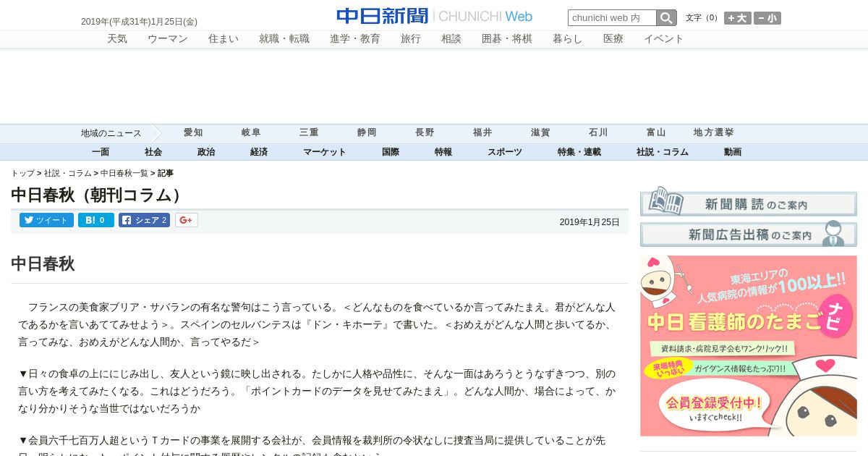The height and width of the screenshot is (456, 868).
Task: Click the 中日春秋一覧 breadcrumb link
Action: (x=124, y=174)
